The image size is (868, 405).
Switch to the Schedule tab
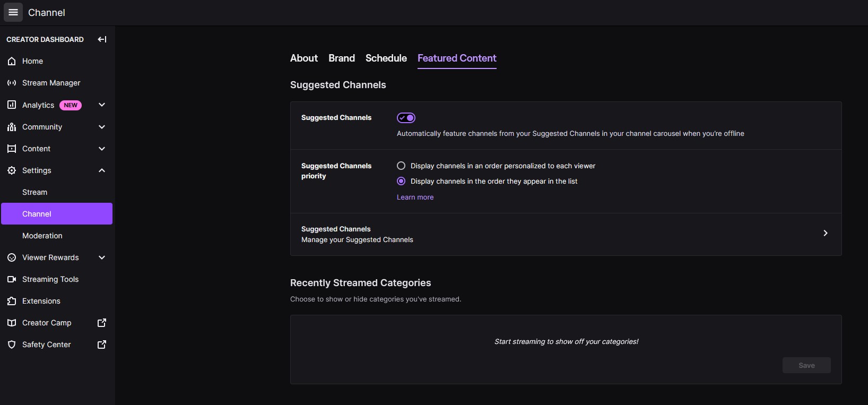386,58
